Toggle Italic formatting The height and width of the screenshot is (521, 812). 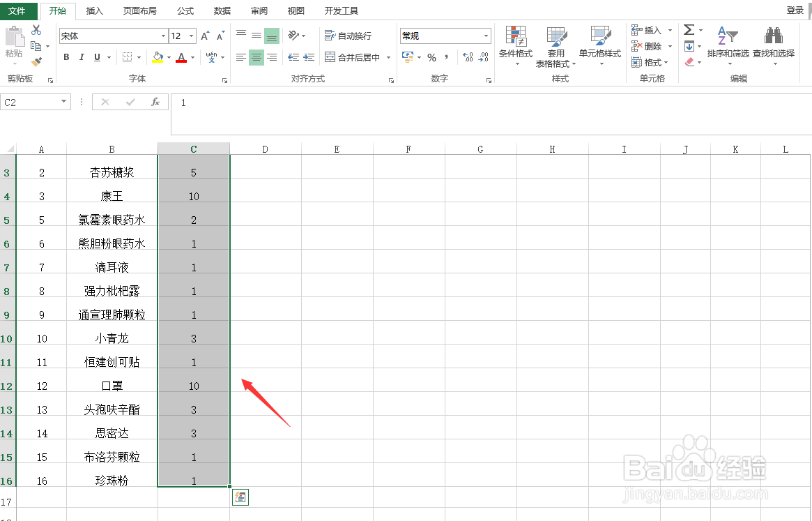click(82, 57)
